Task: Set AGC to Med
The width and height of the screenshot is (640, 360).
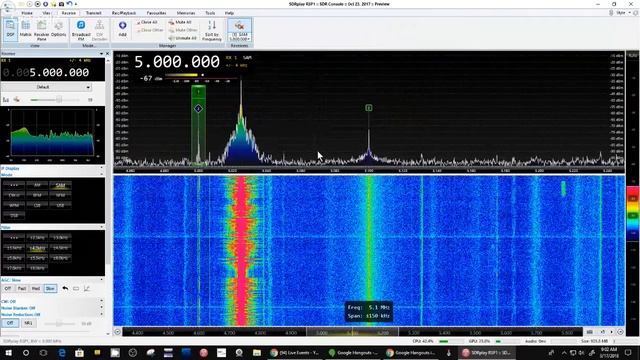Action: click(36, 289)
